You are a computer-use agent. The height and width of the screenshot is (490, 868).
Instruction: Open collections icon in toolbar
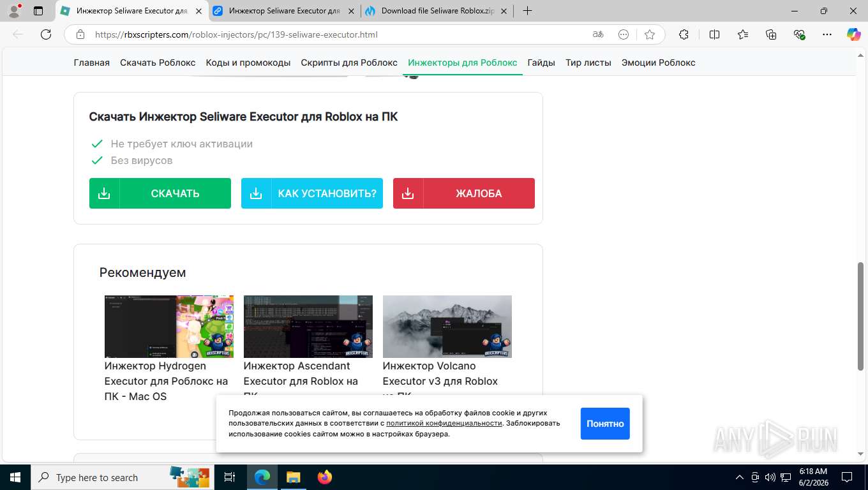pos(771,34)
